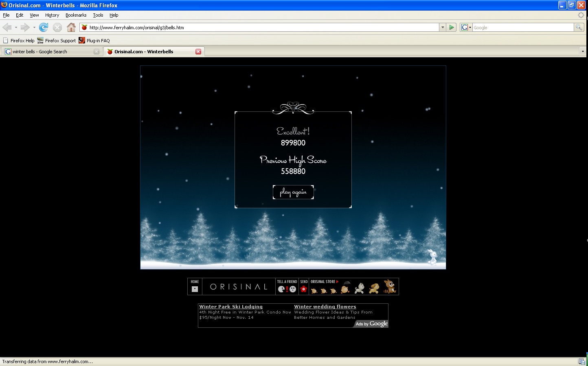Image resolution: width=588 pixels, height=366 pixels.
Task: Click the Back arrow button
Action: pyautogui.click(x=7, y=27)
